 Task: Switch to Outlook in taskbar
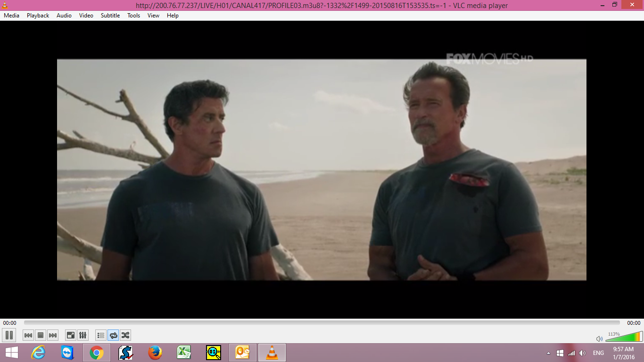tap(242, 353)
